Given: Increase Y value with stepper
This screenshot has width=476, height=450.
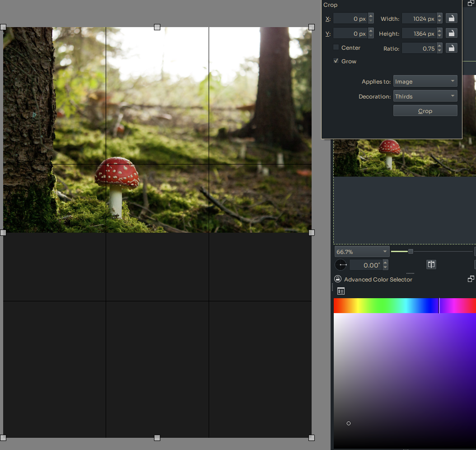Looking at the screenshot, I should (x=371, y=31).
